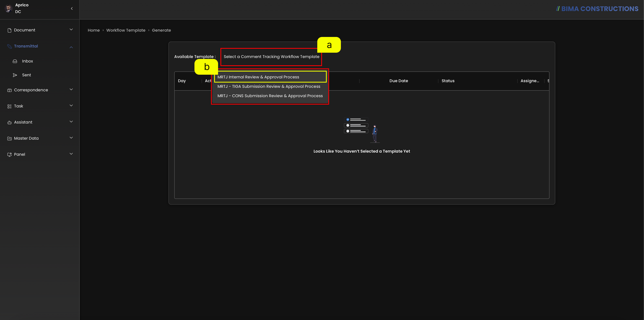This screenshot has height=320, width=644.
Task: Click the 'Haven't Selected a Template Yet' message
Action: 362,151
